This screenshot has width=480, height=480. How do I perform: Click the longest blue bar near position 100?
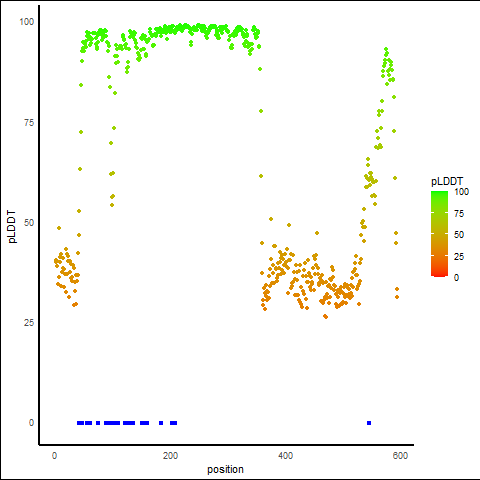click(x=112, y=423)
